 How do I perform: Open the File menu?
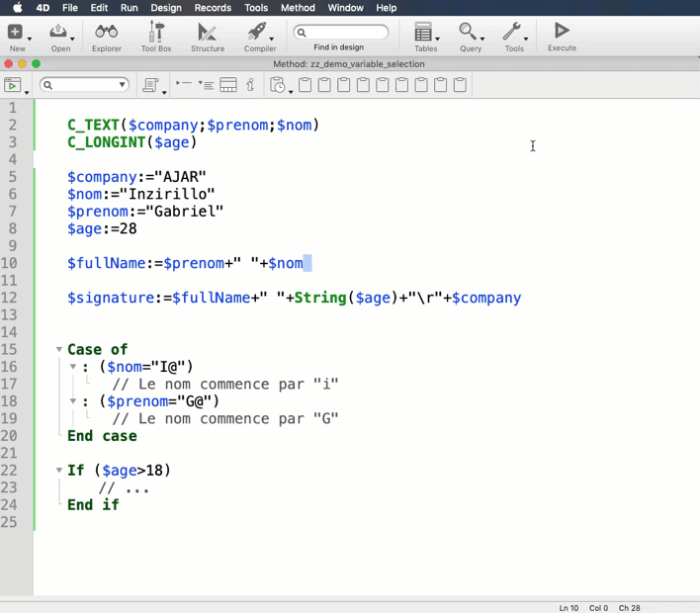coord(70,8)
